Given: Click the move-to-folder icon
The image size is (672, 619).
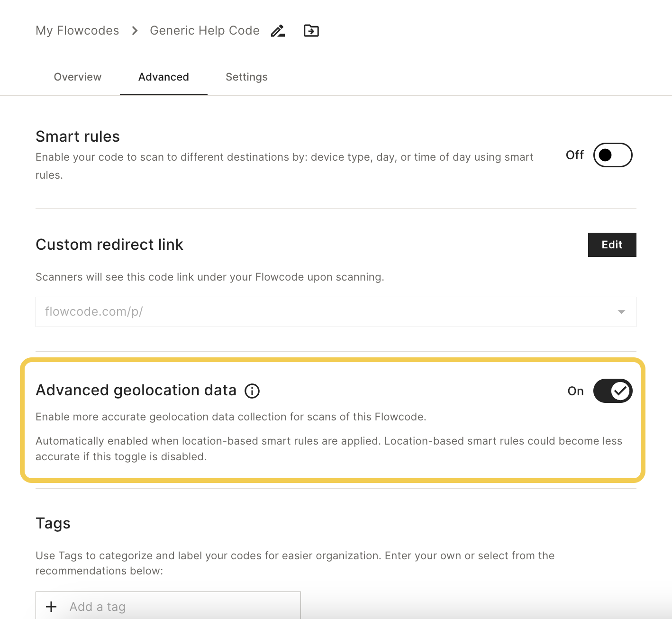Looking at the screenshot, I should click(311, 31).
